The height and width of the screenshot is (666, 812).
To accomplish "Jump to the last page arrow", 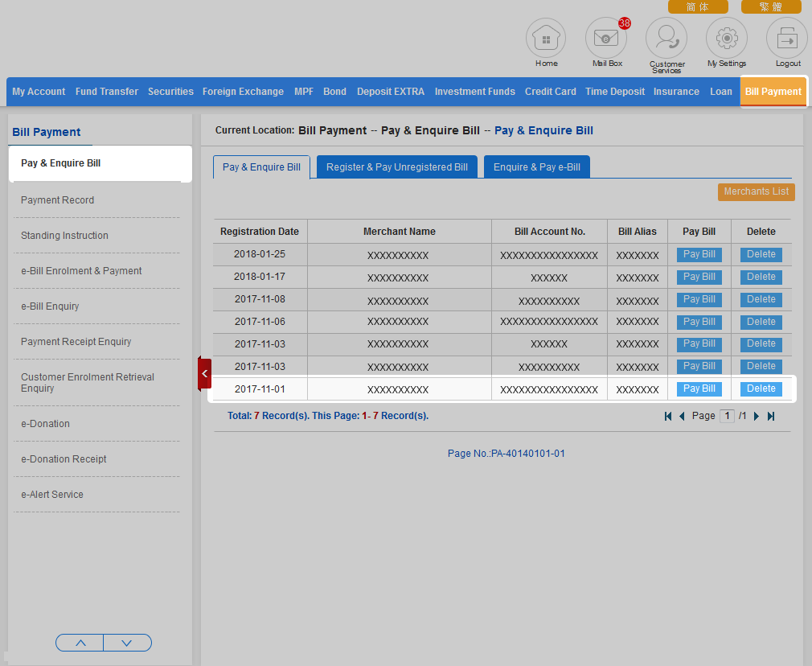I will coord(771,417).
